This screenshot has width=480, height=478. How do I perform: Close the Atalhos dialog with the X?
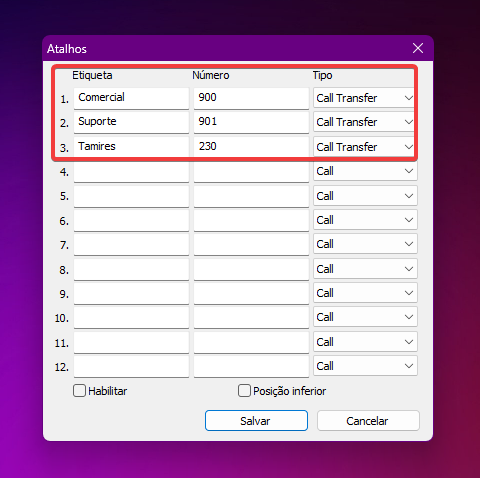click(x=418, y=48)
